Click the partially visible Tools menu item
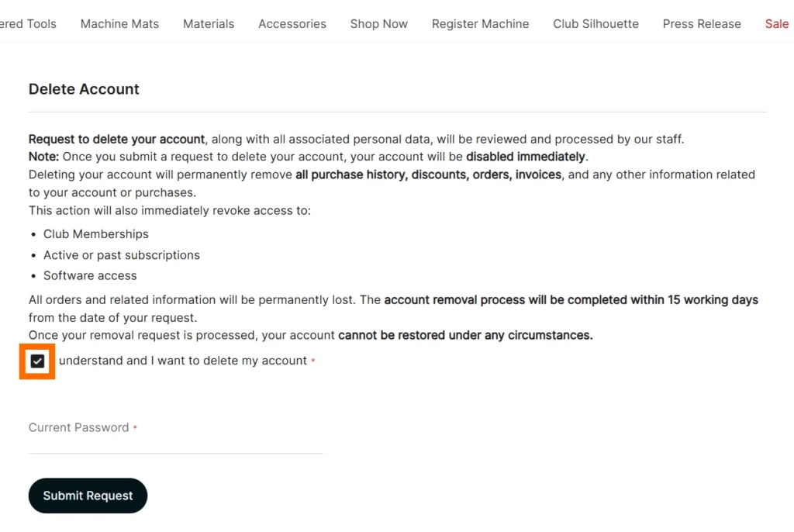Image resolution: width=794 pixels, height=532 pixels. (x=29, y=24)
